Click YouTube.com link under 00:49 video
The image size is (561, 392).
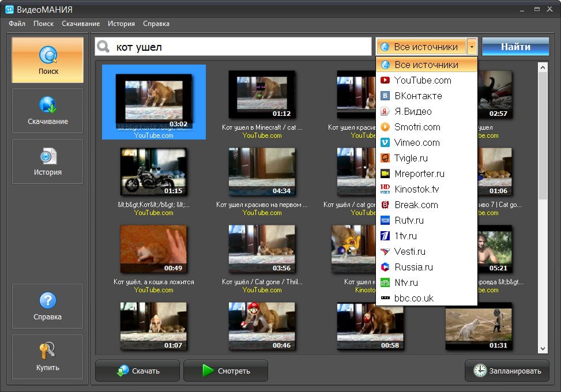pos(153,290)
